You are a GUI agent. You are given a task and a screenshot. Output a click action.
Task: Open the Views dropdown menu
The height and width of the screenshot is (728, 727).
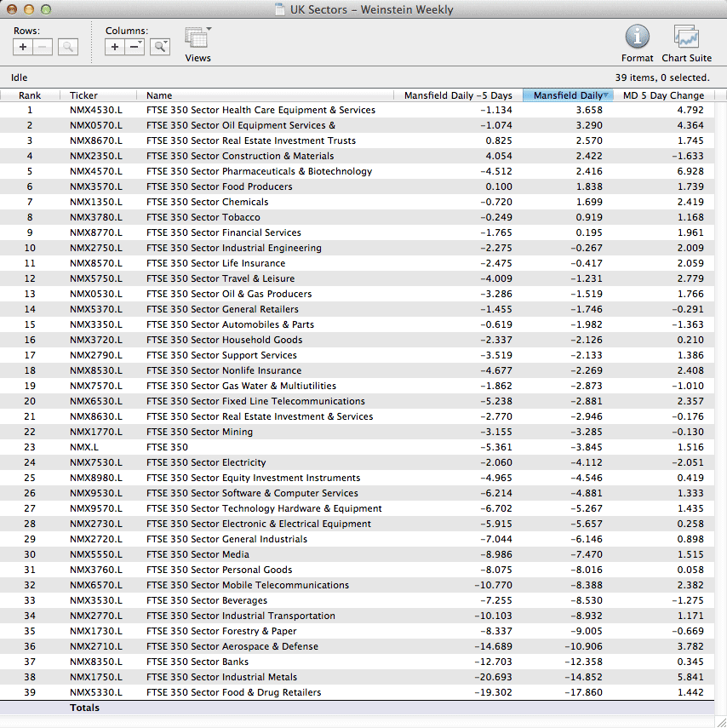click(x=198, y=39)
